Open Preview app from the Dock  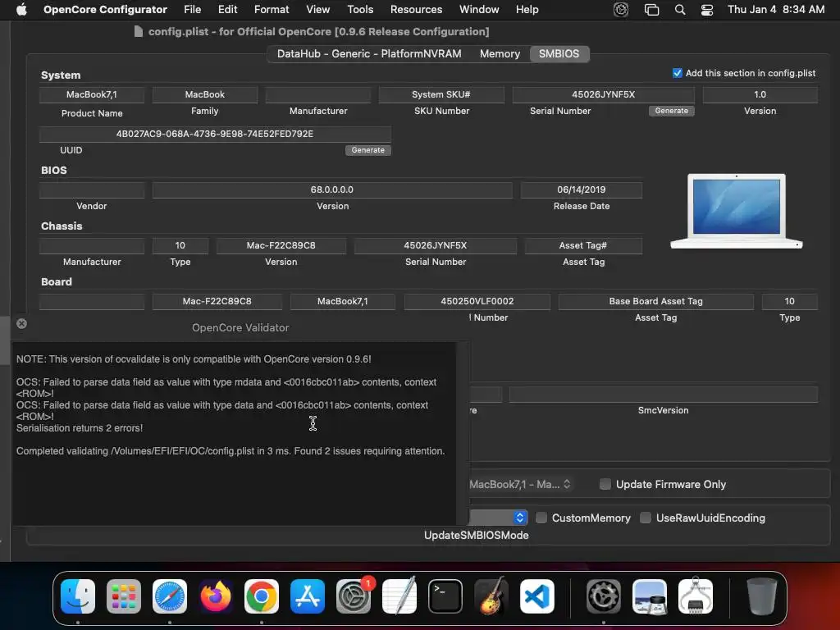650,596
